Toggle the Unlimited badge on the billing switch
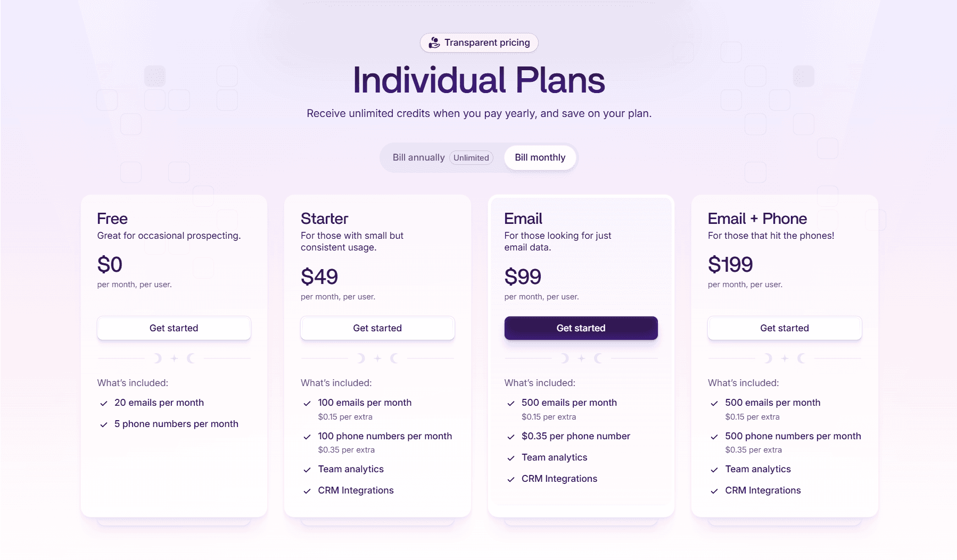The image size is (957, 560). pyautogui.click(x=471, y=158)
